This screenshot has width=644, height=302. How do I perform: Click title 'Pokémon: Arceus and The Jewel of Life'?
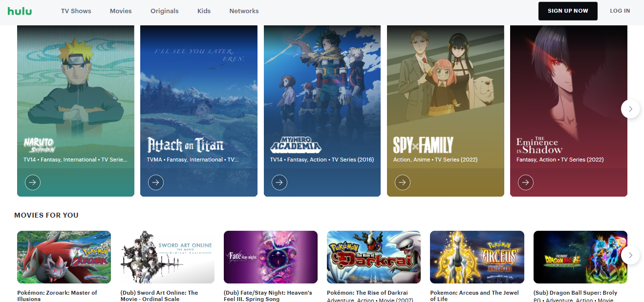coord(474,296)
